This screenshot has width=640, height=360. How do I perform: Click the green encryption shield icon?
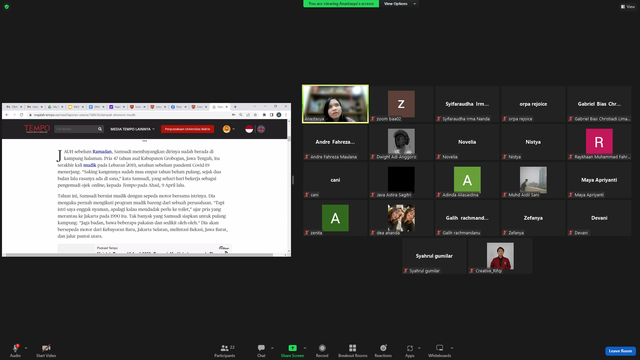click(7, 7)
